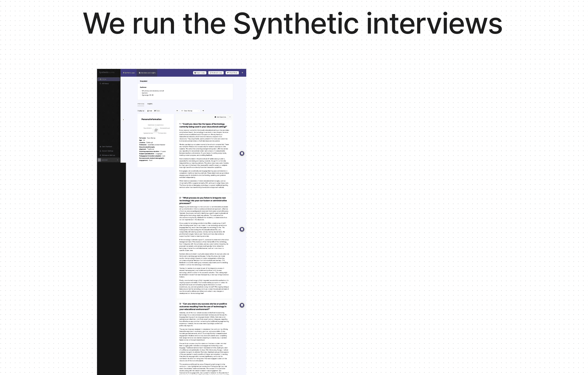
Task: Go to previous interviewee with left arrow
Action: pyautogui.click(x=177, y=111)
